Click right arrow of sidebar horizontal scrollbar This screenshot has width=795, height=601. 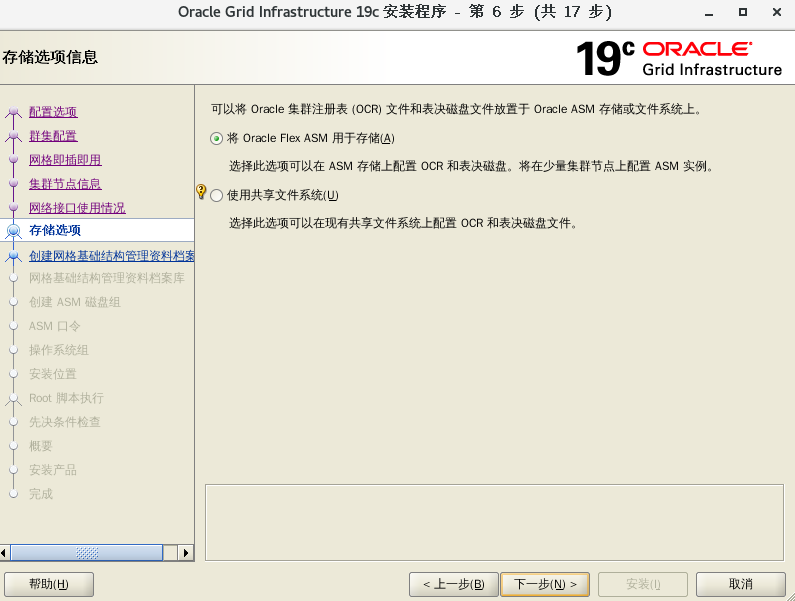(186, 553)
